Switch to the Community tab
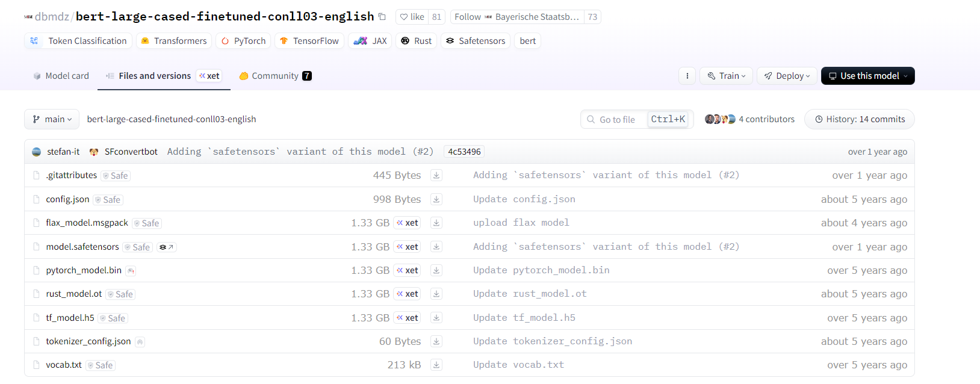The image size is (980, 384). click(275, 76)
